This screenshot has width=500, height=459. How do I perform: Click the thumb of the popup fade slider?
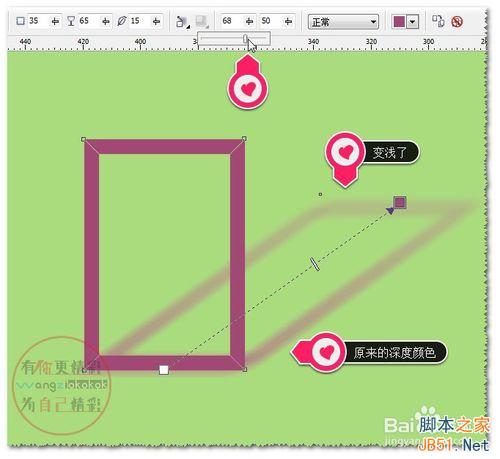246,39
